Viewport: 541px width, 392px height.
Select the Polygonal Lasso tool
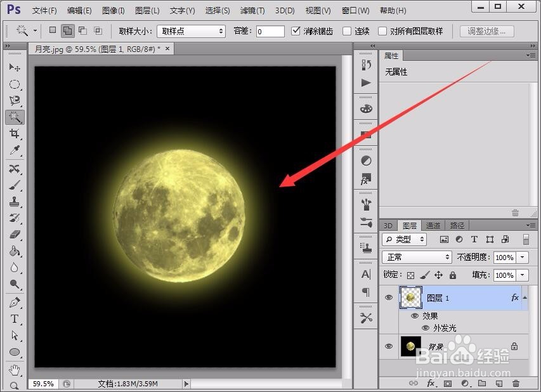pos(15,100)
